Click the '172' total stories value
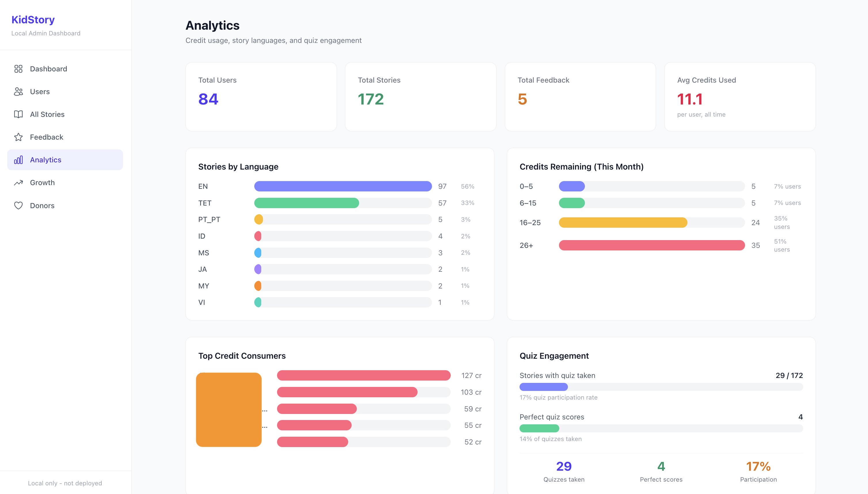Screen dimensions: 868x494 coord(371,99)
